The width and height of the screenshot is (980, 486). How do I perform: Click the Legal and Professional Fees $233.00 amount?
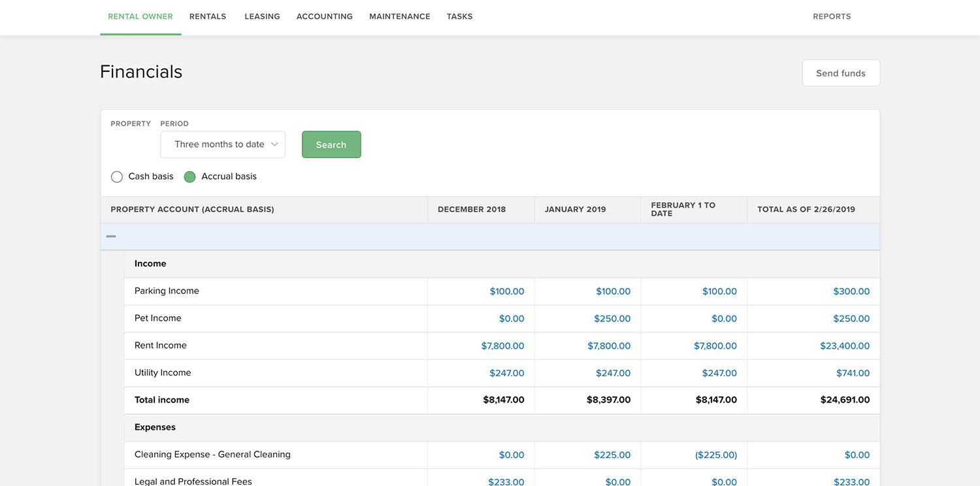tap(507, 481)
